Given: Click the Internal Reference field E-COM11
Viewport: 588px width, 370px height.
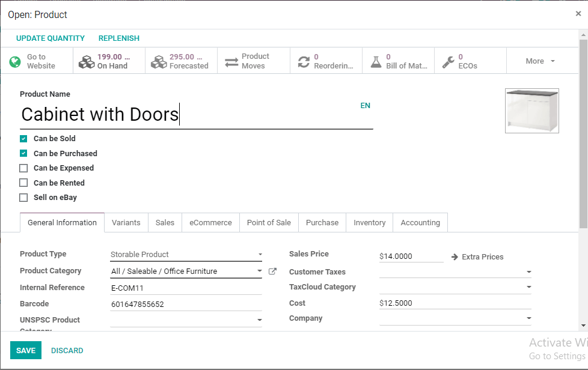Looking at the screenshot, I should 186,288.
